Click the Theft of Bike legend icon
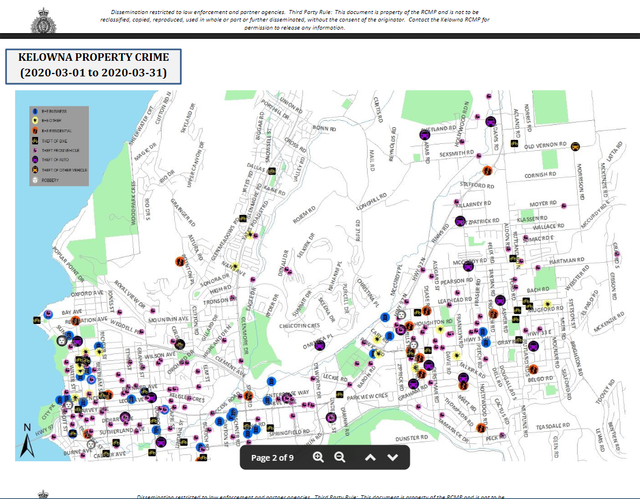The image size is (640, 499). point(35,140)
